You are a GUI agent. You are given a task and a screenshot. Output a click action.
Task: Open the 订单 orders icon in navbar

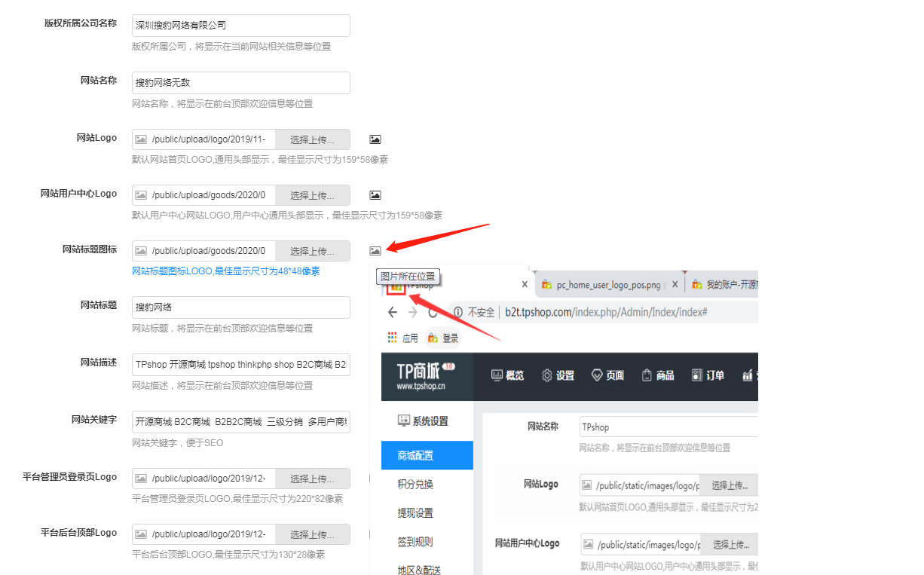click(x=698, y=375)
